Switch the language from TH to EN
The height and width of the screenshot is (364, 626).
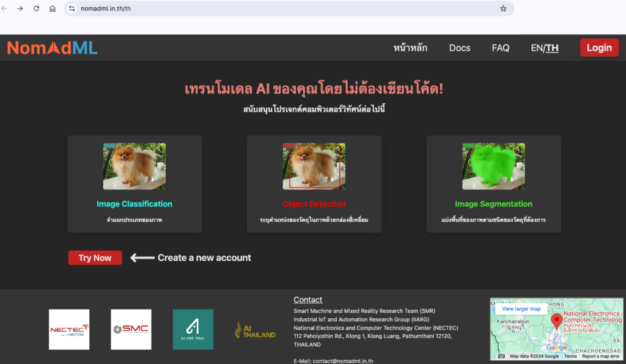(x=537, y=48)
